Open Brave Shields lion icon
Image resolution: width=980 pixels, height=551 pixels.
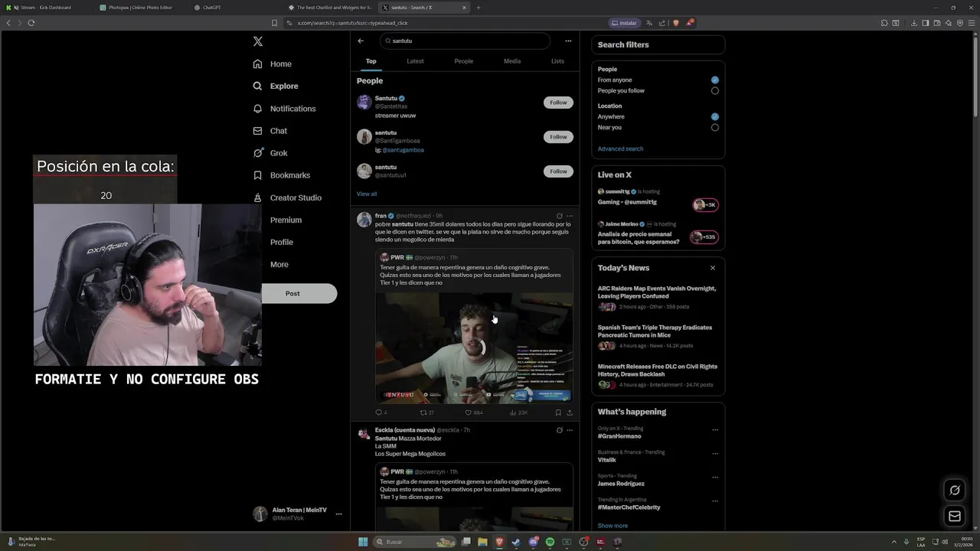pos(676,23)
